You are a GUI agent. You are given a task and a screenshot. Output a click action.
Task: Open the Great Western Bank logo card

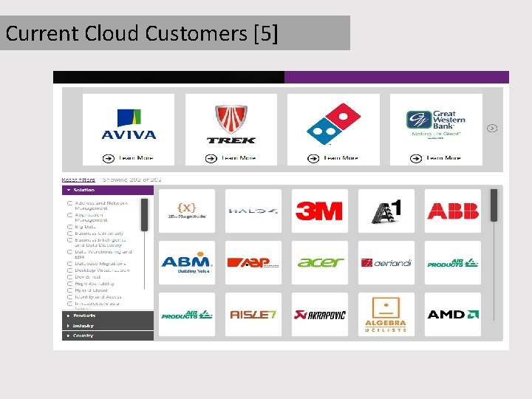coord(436,129)
